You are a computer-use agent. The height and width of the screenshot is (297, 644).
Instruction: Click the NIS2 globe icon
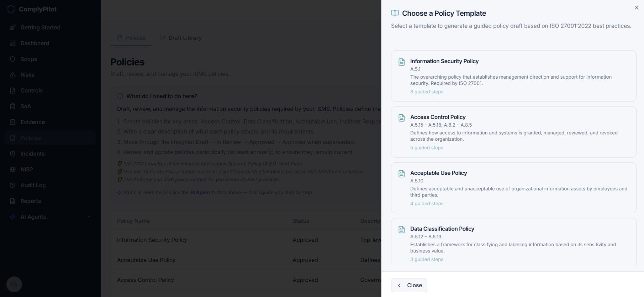click(13, 170)
